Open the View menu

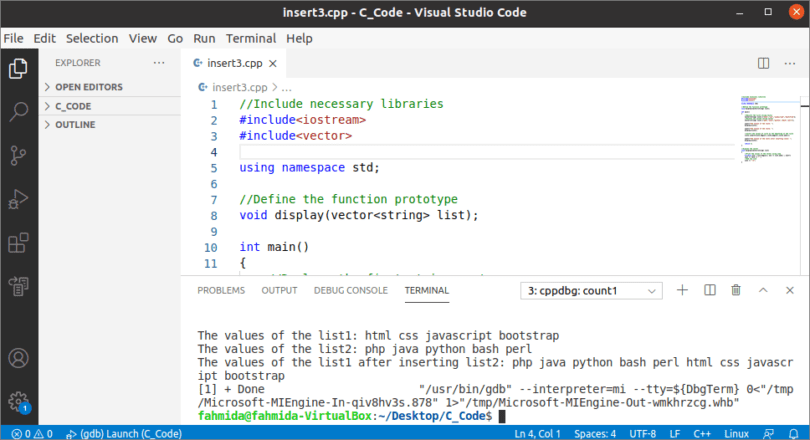point(143,38)
